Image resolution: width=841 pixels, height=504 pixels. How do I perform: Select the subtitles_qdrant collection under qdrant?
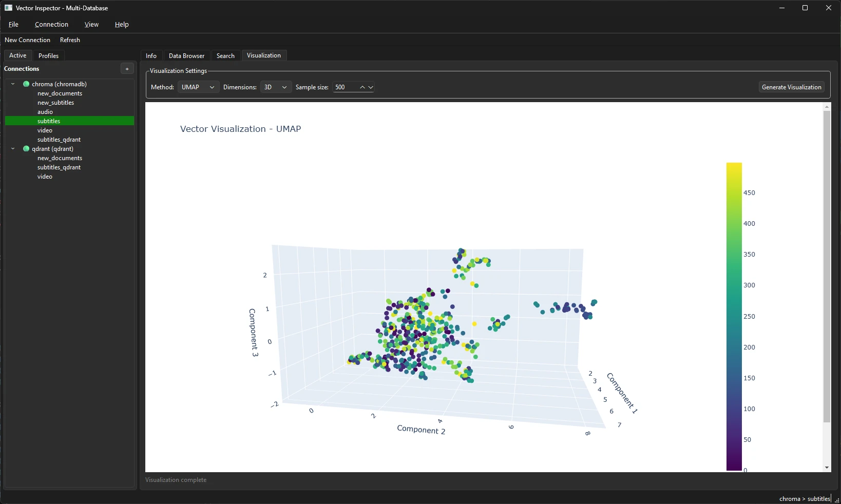click(59, 167)
